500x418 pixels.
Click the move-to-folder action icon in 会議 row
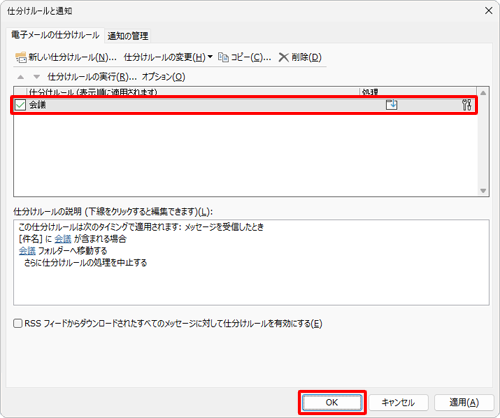[391, 105]
